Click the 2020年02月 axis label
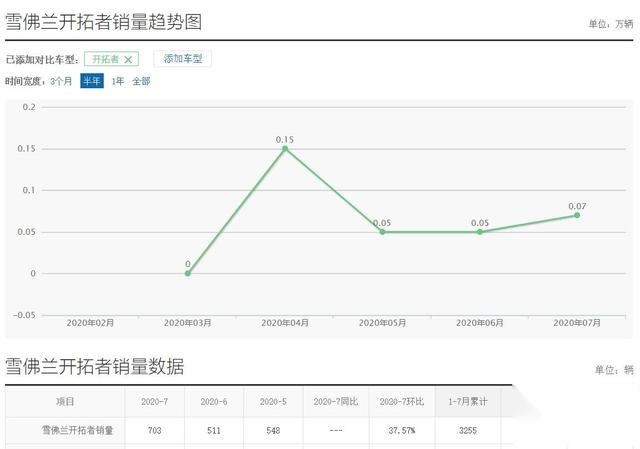 [90, 323]
